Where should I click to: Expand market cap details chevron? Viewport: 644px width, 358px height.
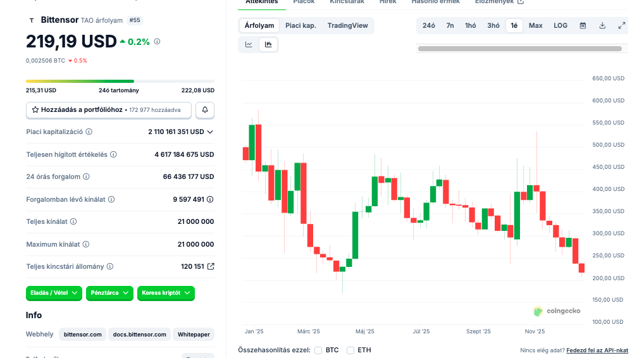pyautogui.click(x=210, y=132)
